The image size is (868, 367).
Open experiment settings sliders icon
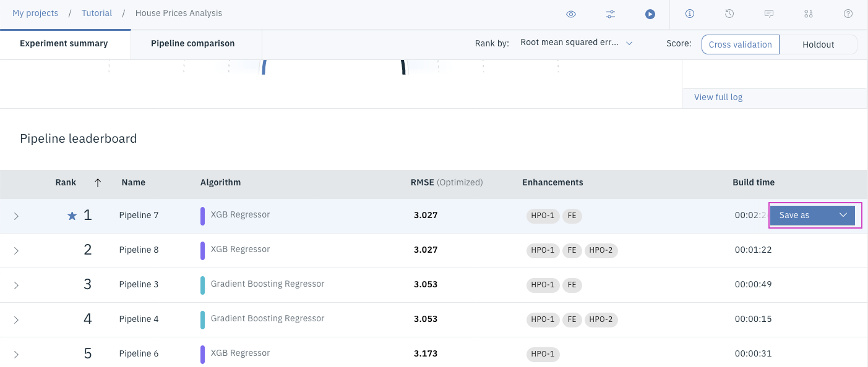tap(611, 14)
